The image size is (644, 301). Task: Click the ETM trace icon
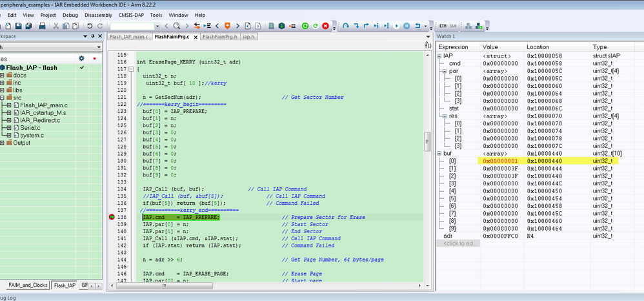pyautogui.click(x=443, y=26)
